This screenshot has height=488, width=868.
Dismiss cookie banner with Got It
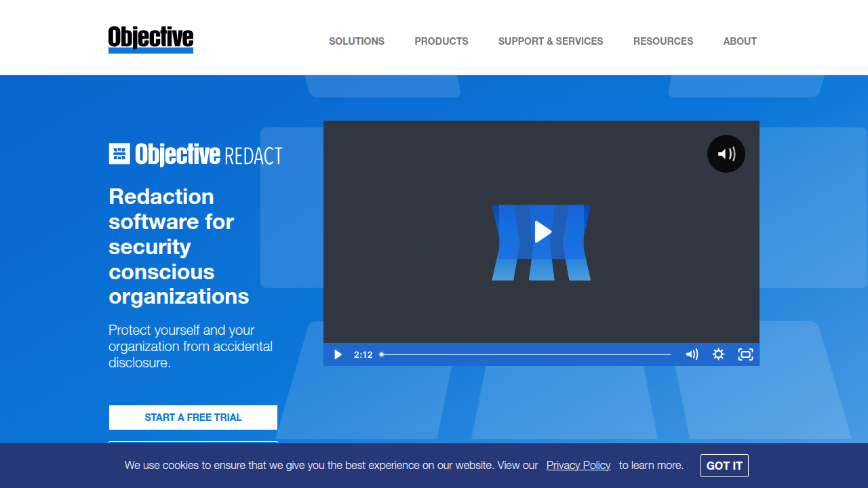pyautogui.click(x=724, y=466)
